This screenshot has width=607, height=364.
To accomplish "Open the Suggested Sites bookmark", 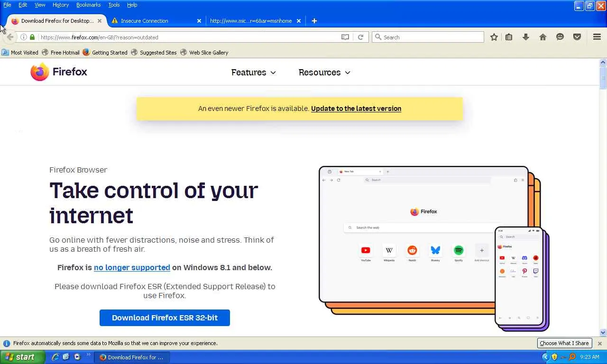I will 154,53.
